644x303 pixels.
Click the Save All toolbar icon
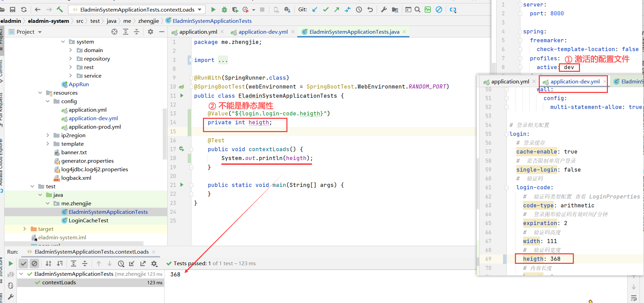coord(13,10)
